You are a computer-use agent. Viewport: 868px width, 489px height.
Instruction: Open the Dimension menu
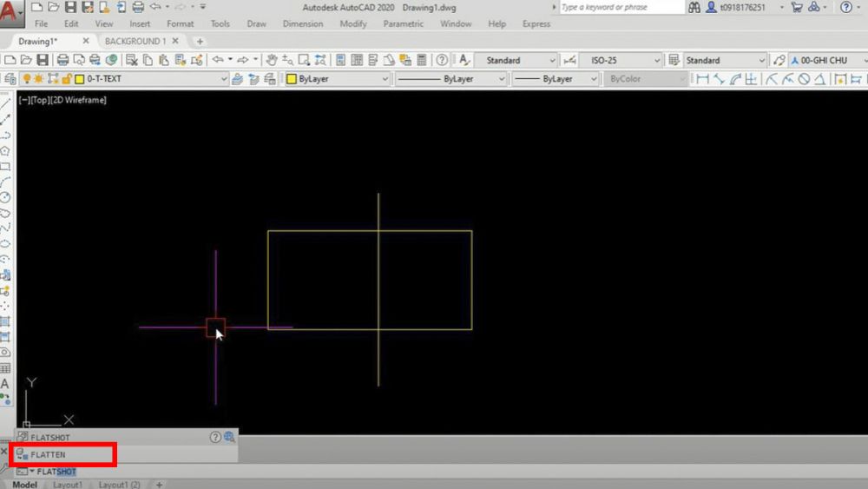[x=303, y=23]
